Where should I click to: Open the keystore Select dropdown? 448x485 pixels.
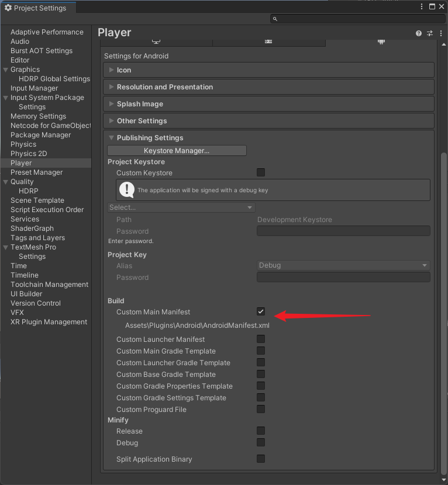(x=181, y=207)
